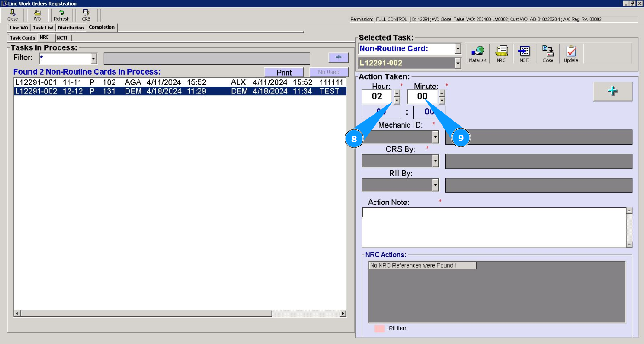Click the Close toolbar icon
The height and width of the screenshot is (344, 644).
[13, 15]
